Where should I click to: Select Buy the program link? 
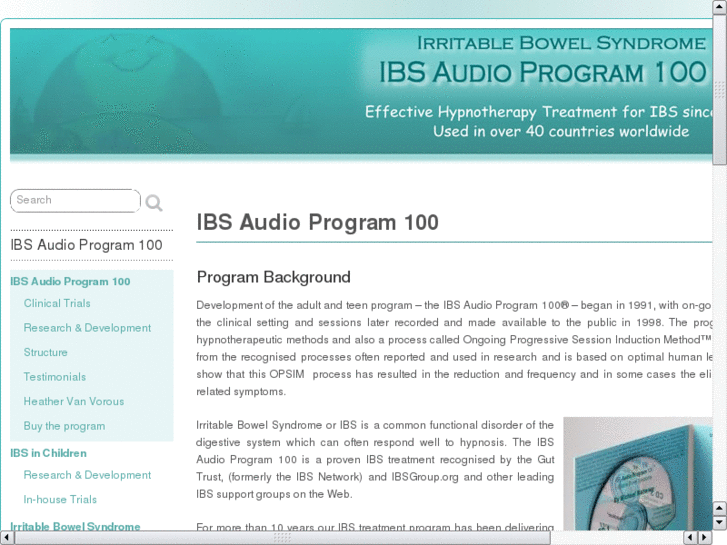point(64,426)
